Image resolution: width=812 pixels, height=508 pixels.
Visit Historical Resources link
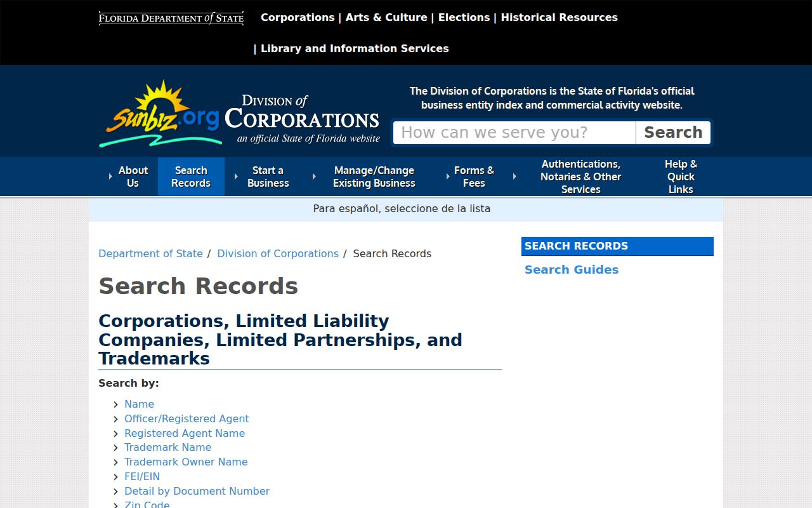[x=559, y=17]
